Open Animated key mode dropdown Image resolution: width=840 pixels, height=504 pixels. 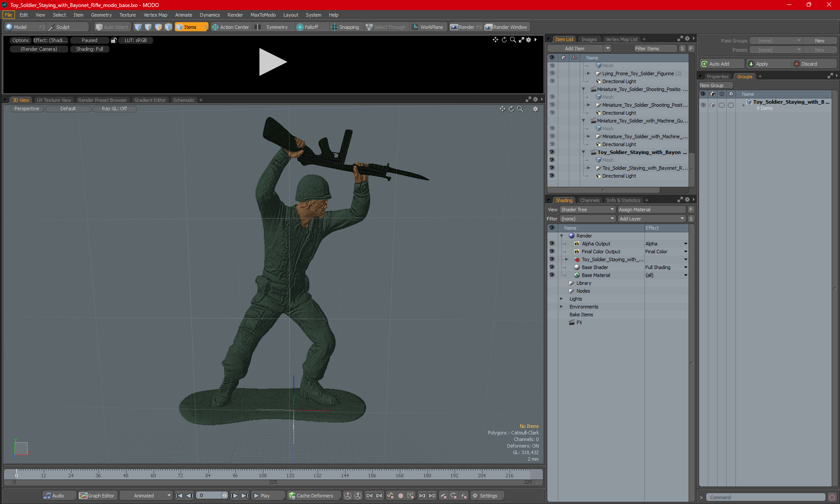(x=146, y=496)
